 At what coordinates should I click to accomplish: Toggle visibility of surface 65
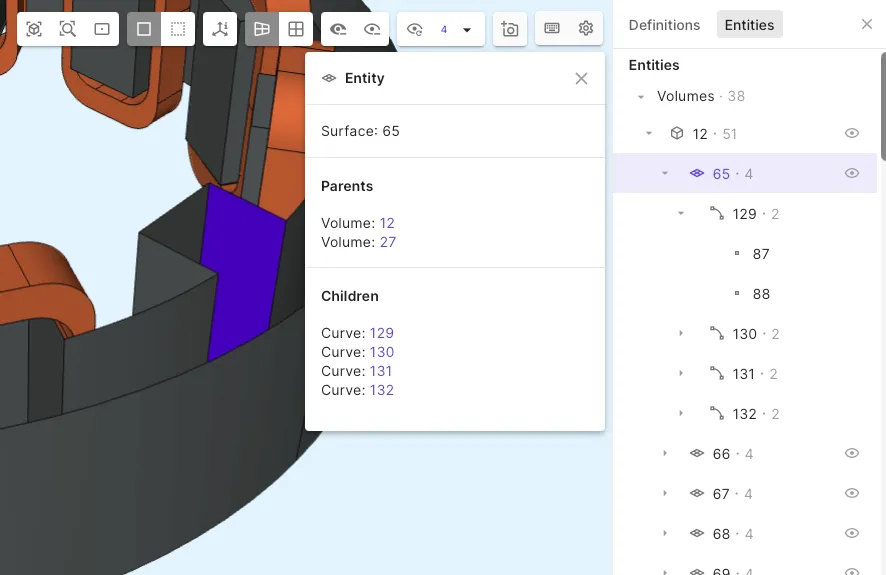coord(852,173)
